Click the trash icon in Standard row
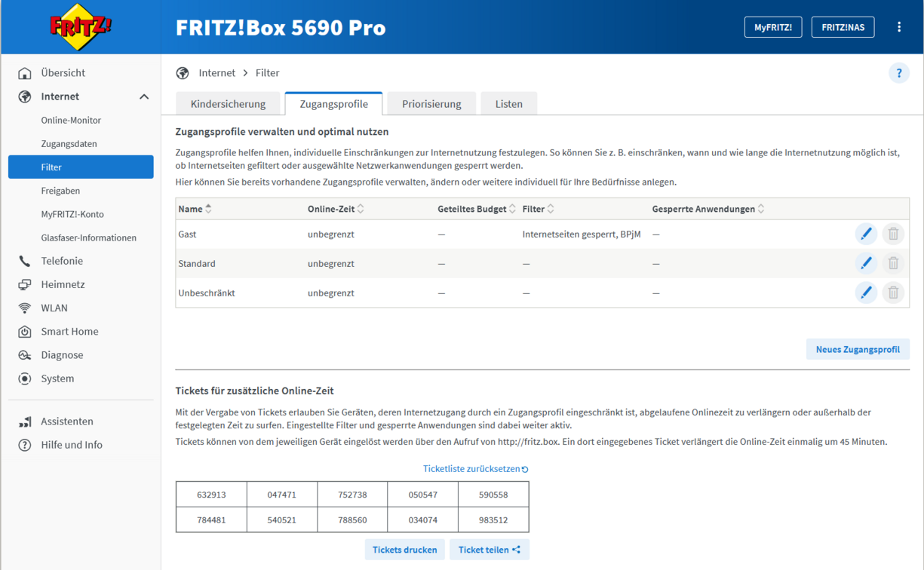This screenshot has height=570, width=924. tap(893, 264)
